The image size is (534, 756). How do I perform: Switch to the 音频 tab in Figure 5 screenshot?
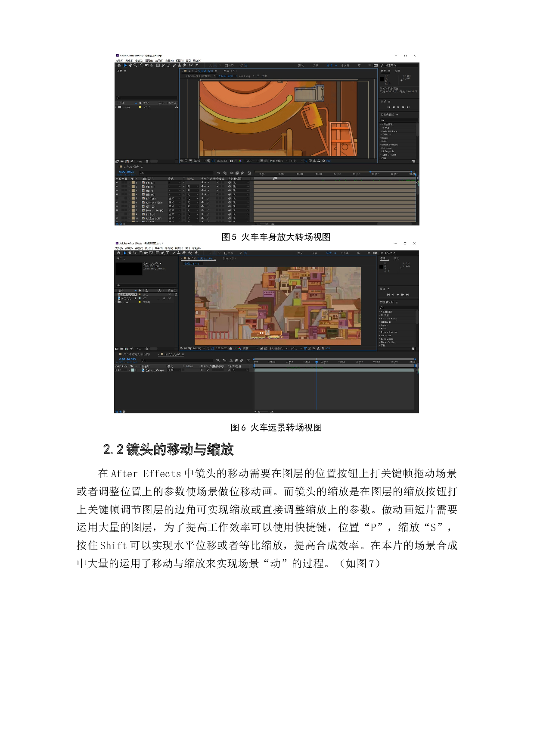click(x=397, y=71)
